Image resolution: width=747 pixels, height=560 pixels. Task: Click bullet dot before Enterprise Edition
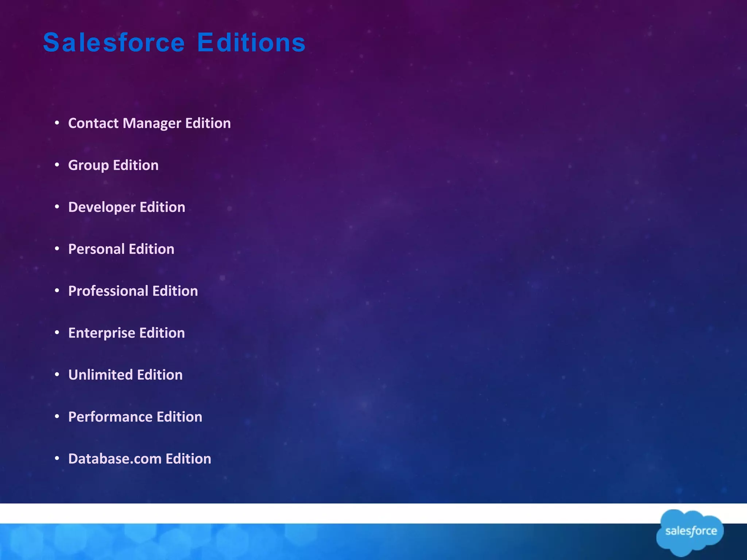click(57, 332)
